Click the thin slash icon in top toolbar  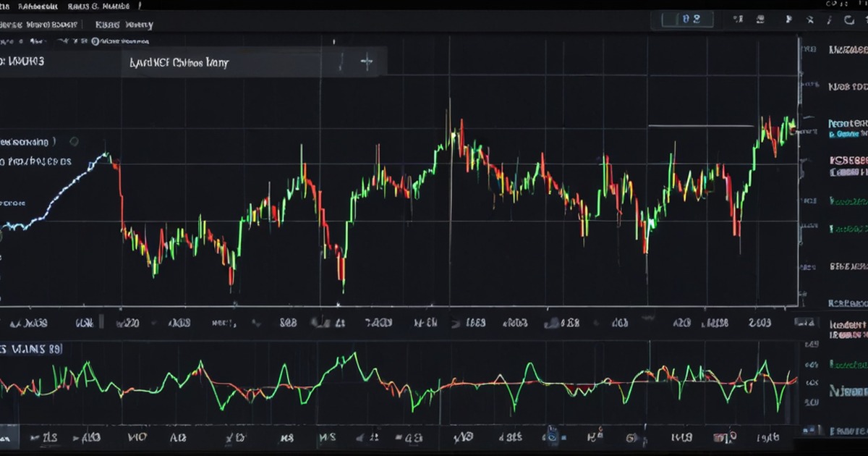(x=829, y=20)
